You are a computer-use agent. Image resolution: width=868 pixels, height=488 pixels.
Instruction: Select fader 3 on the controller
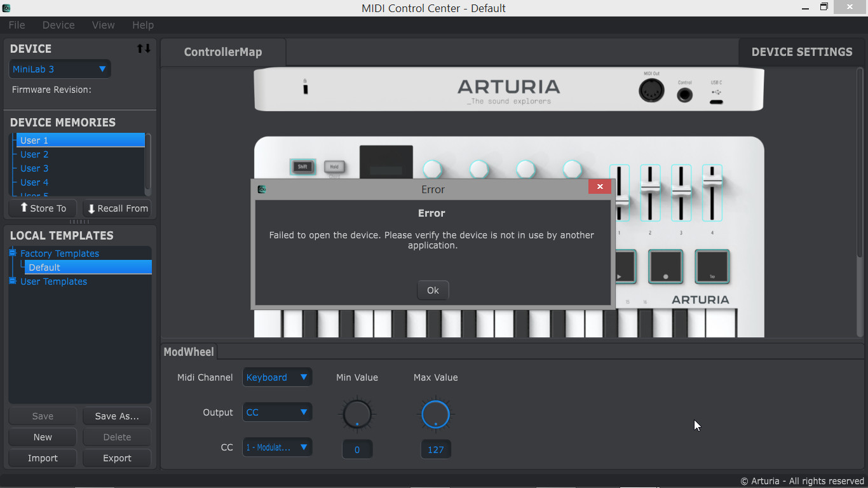(681, 193)
